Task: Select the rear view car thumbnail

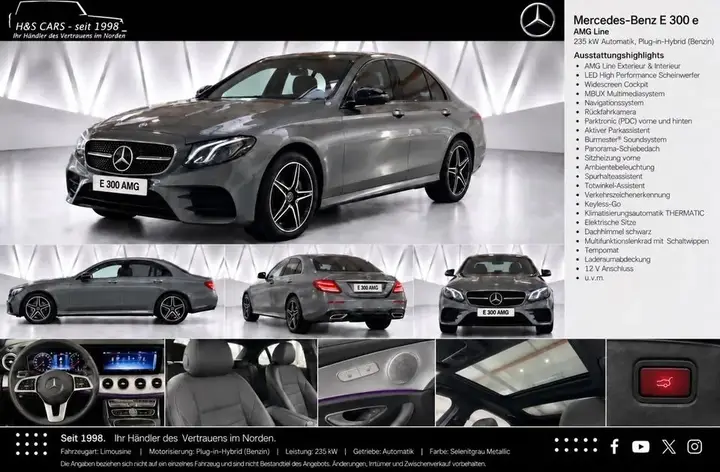Action: [324, 291]
